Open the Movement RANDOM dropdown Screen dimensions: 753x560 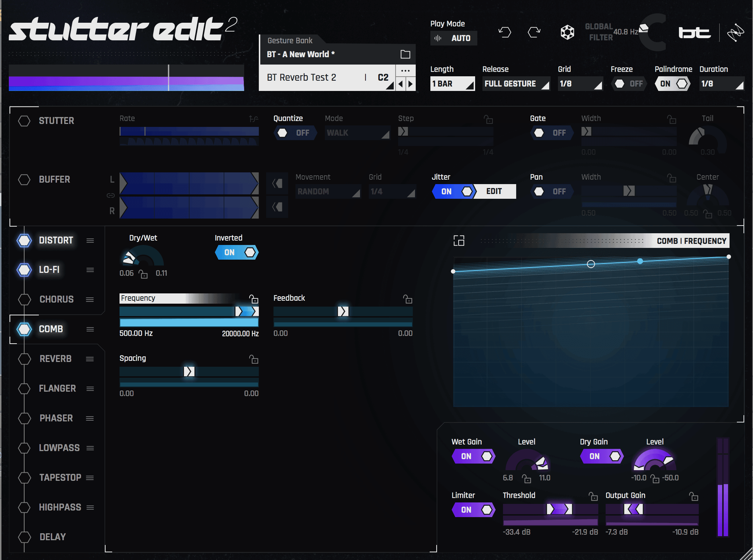[x=328, y=191]
